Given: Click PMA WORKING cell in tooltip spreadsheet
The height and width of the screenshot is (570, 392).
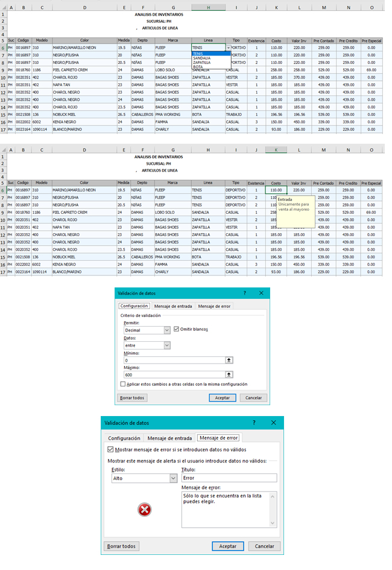Looking at the screenshot, I should pos(172,257).
